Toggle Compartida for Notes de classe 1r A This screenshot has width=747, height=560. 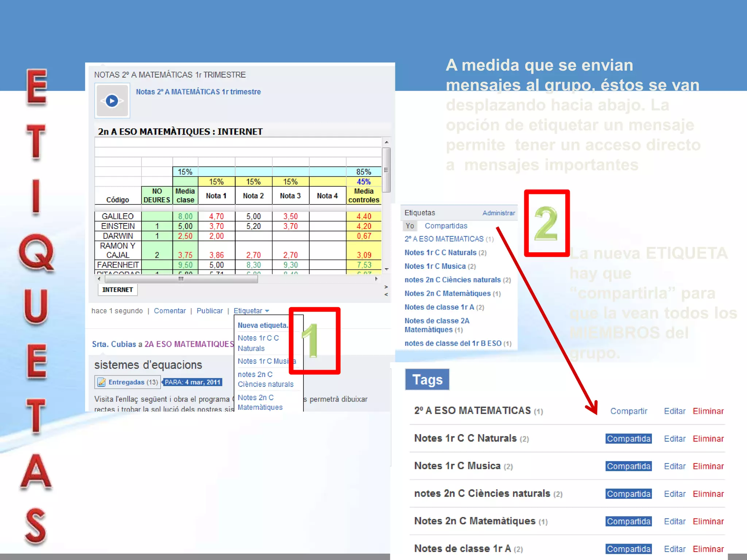click(x=628, y=549)
